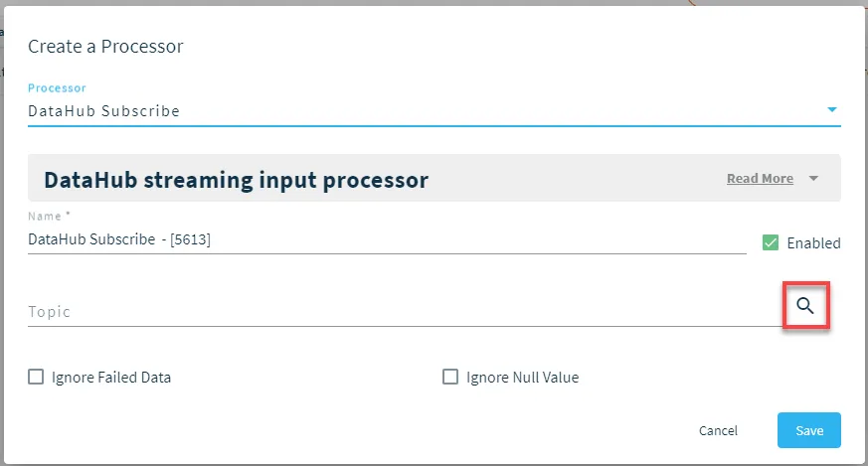Screen dimensions: 868x466
Task: Click the Create a Processor title
Action: click(x=105, y=47)
